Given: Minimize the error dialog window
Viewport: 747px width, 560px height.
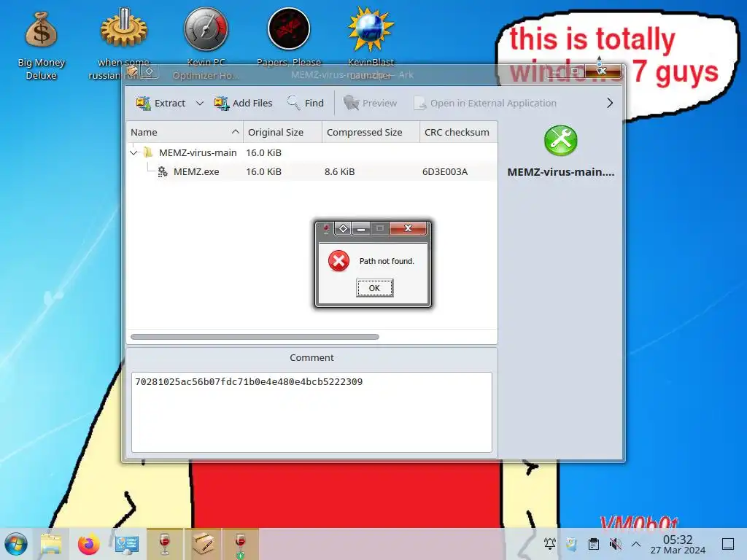Looking at the screenshot, I should (x=361, y=228).
